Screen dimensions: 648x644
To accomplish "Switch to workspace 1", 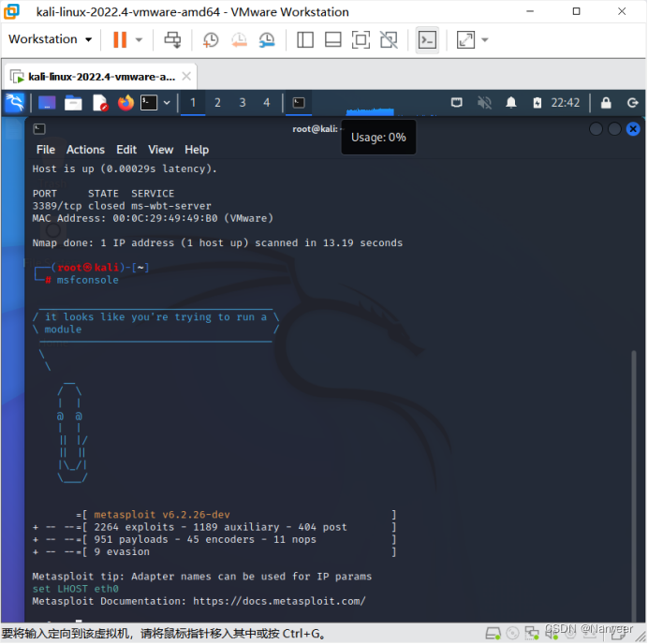I will point(193,102).
